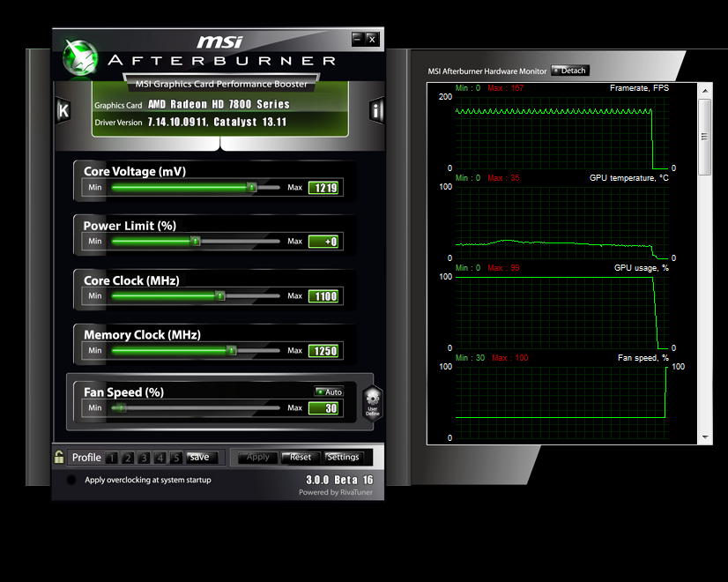Reset settings to default
Image resolution: width=728 pixels, height=582 pixels.
(x=301, y=457)
